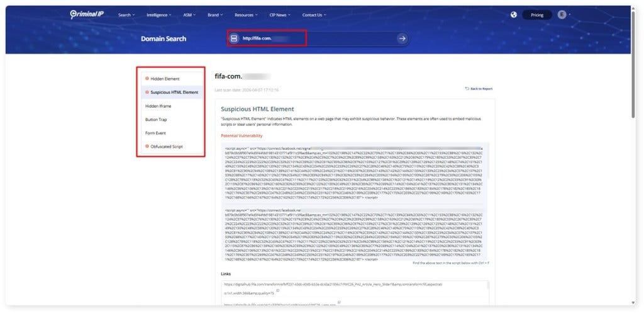Screen dimensions: 644x313
Task: Open the Search menu in navigation bar
Action: 126,15
